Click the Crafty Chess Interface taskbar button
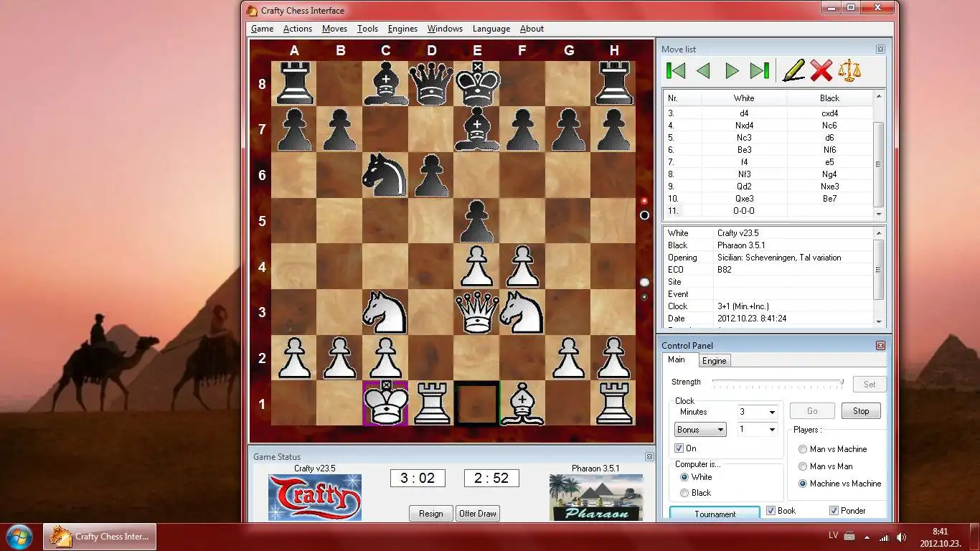Image resolution: width=980 pixels, height=551 pixels. point(100,537)
